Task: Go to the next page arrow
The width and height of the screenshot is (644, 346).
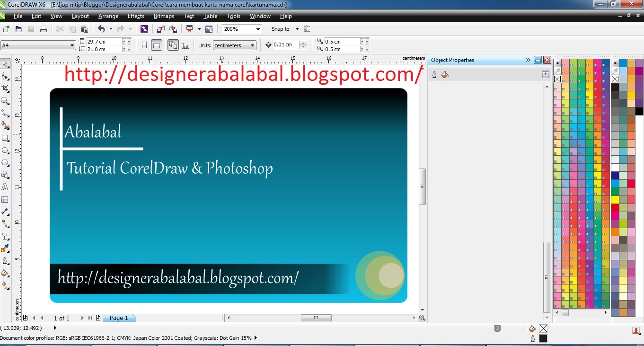Action: click(82, 318)
